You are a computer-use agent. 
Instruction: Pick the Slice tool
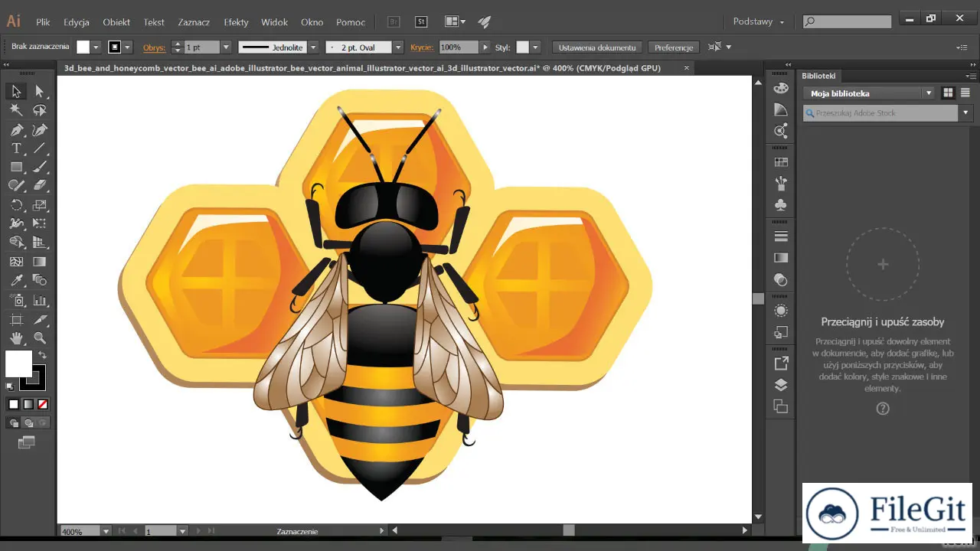40,319
